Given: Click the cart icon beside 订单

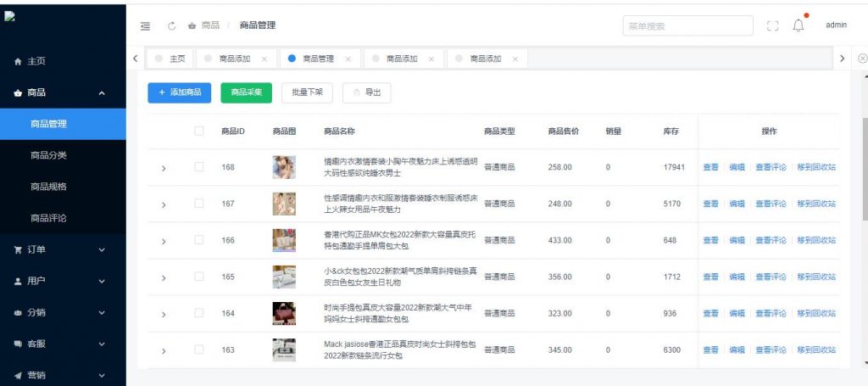Looking at the screenshot, I should (18, 249).
